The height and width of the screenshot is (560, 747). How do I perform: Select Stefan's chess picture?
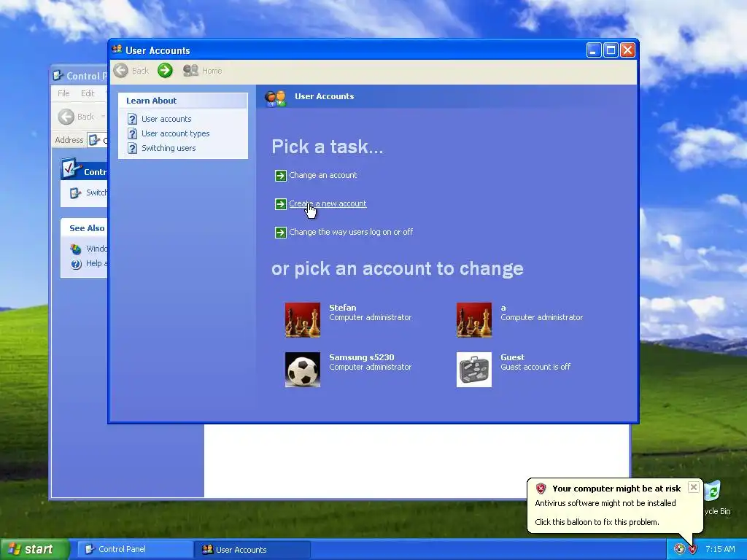303,320
